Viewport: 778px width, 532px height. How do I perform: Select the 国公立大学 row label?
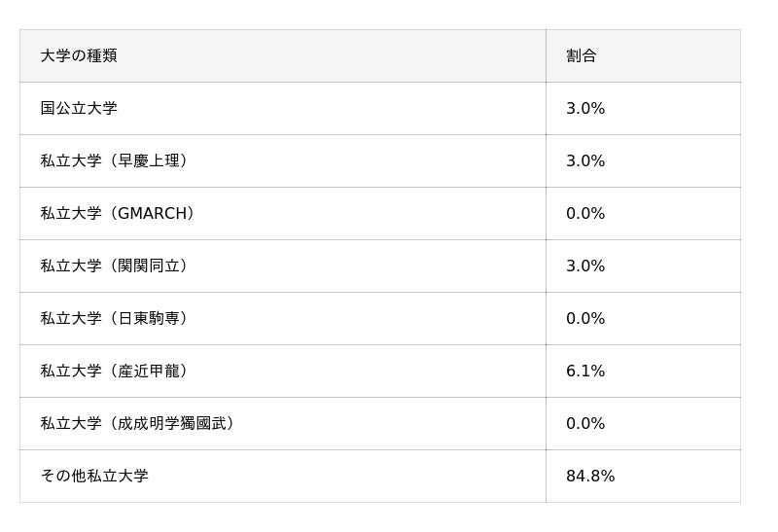[x=79, y=109]
